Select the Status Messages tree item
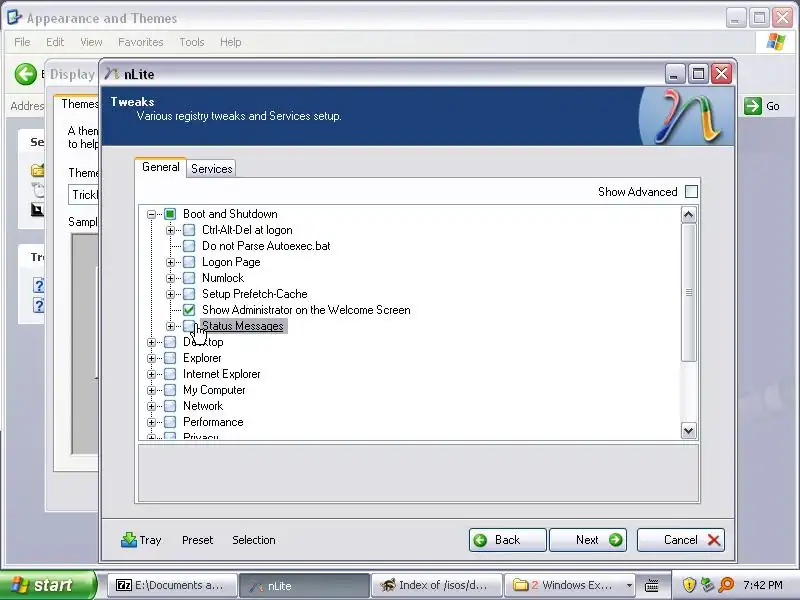The height and width of the screenshot is (600, 800). coord(243,326)
